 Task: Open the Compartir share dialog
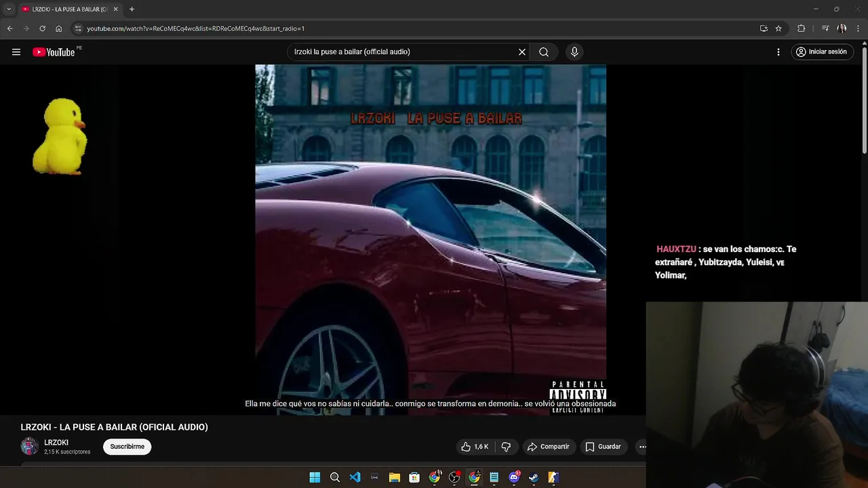(x=549, y=447)
